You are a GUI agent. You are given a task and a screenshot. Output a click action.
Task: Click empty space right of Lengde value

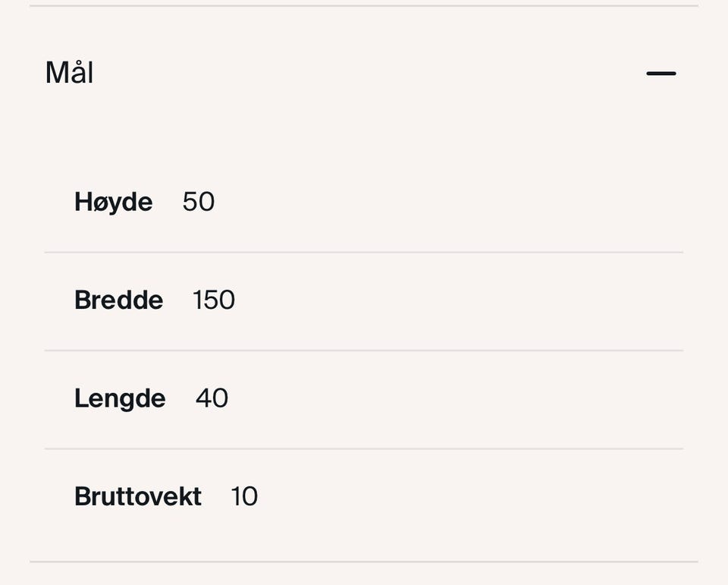pos(455,398)
